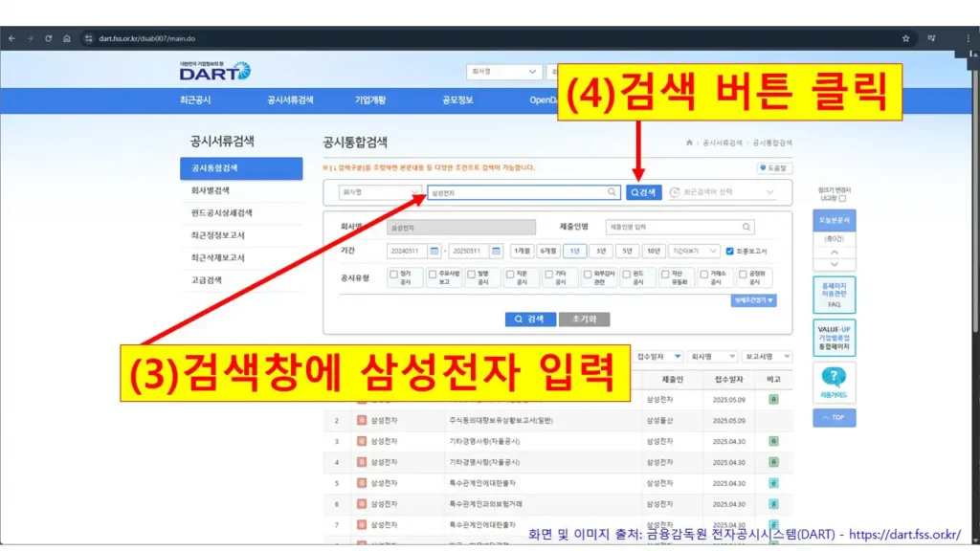Click the magnifier in the 제출인명 field
Screen dimensions: 980x551
[746, 228]
